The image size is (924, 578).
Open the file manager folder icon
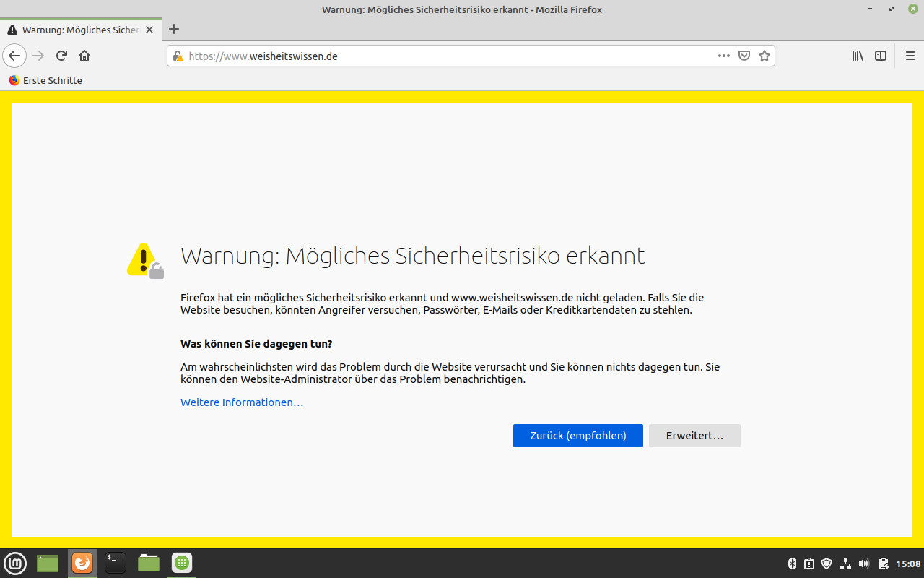pyautogui.click(x=149, y=563)
